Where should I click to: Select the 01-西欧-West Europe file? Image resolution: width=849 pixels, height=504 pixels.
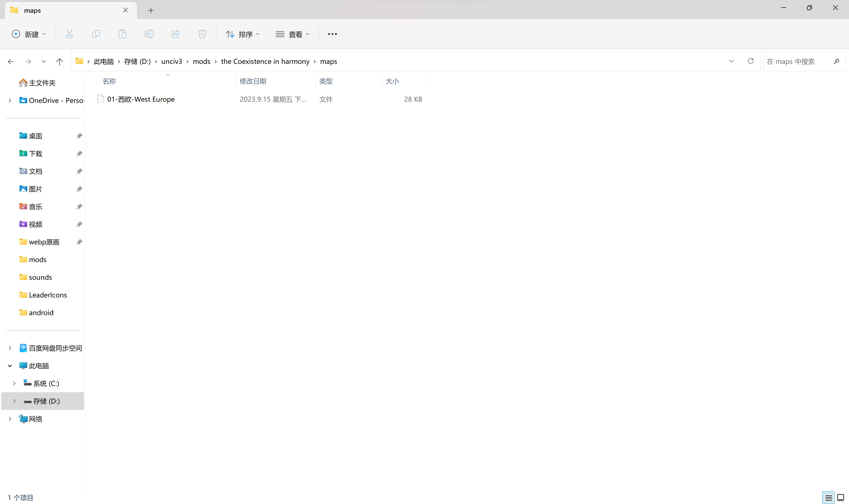coord(141,99)
